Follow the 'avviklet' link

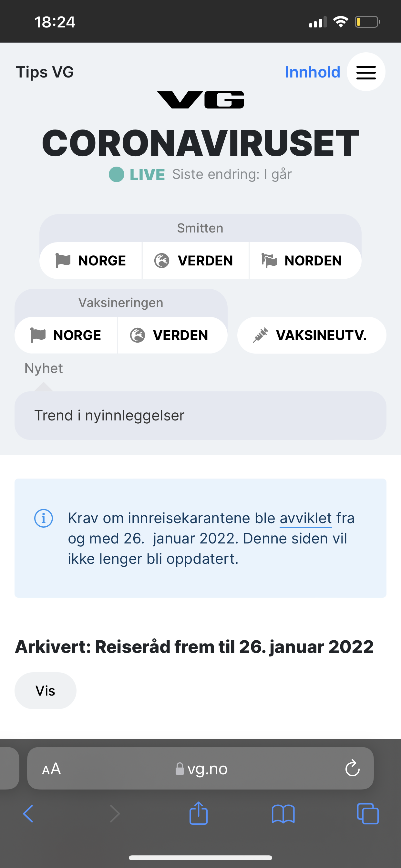click(306, 518)
